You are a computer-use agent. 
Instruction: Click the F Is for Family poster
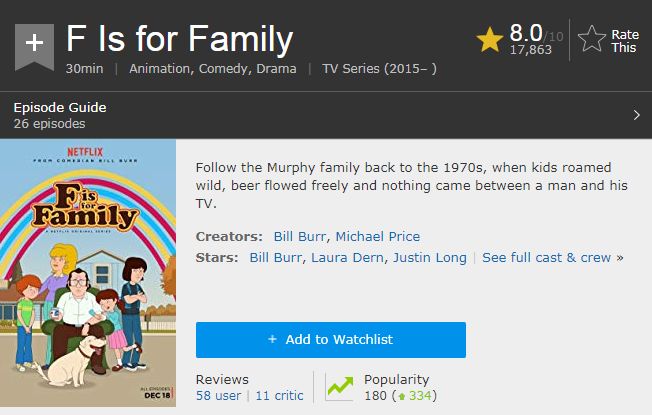coord(88,273)
